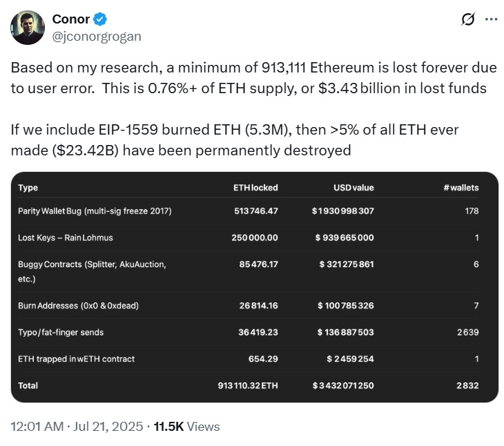Select the Lost Keys Rain Lohmus row

248,237
